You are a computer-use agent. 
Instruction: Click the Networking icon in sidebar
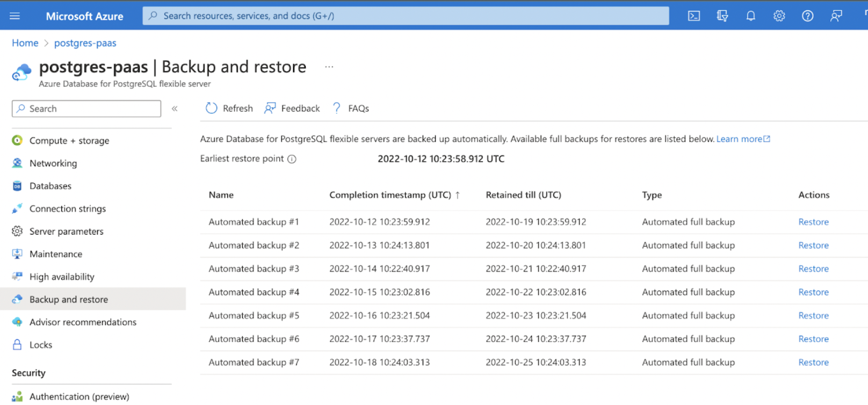[x=17, y=163]
